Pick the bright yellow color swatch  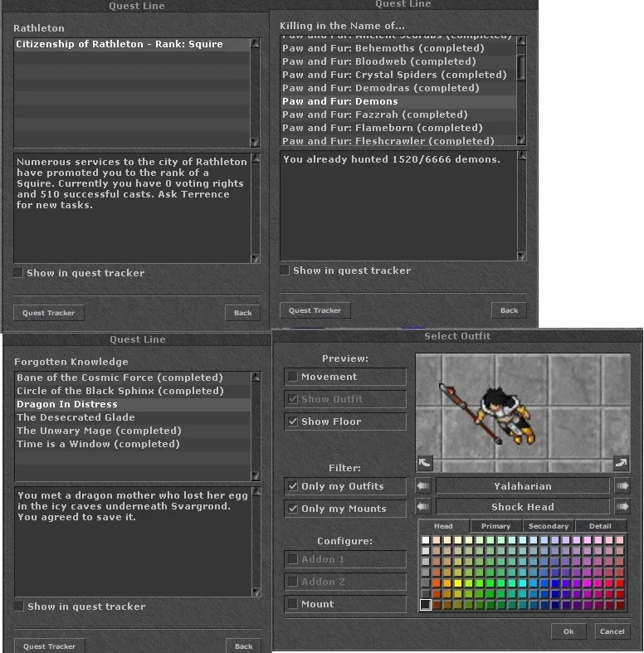coord(458,583)
